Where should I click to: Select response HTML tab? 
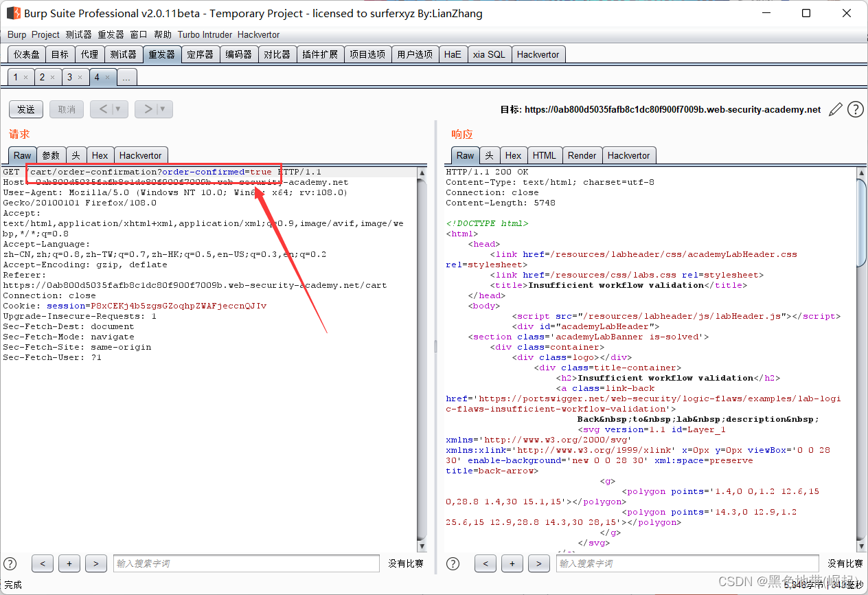tap(545, 155)
